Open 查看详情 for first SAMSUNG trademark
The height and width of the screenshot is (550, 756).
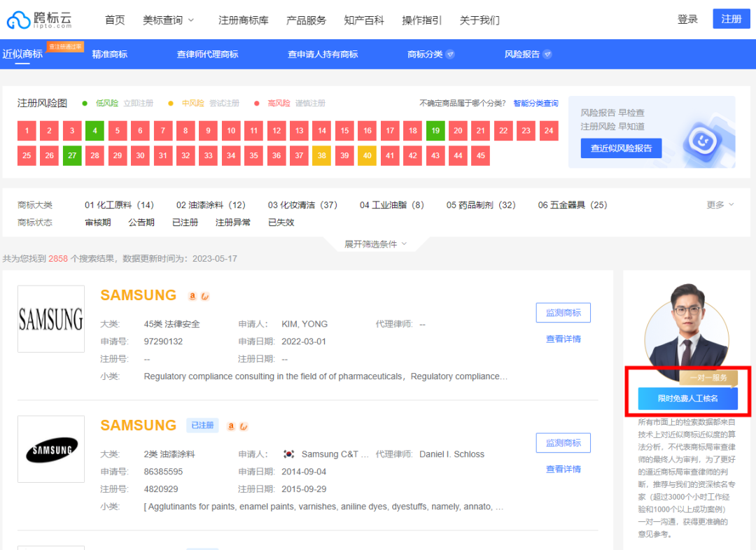tap(563, 339)
